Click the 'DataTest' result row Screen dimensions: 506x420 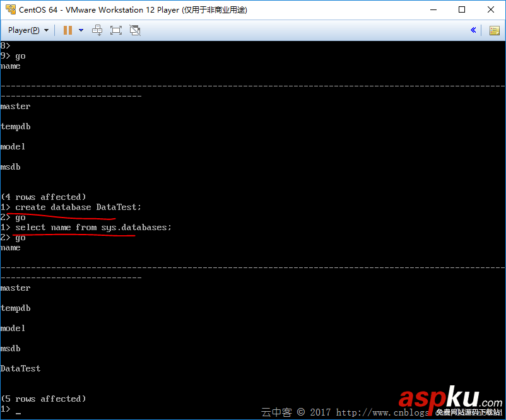pyautogui.click(x=20, y=368)
